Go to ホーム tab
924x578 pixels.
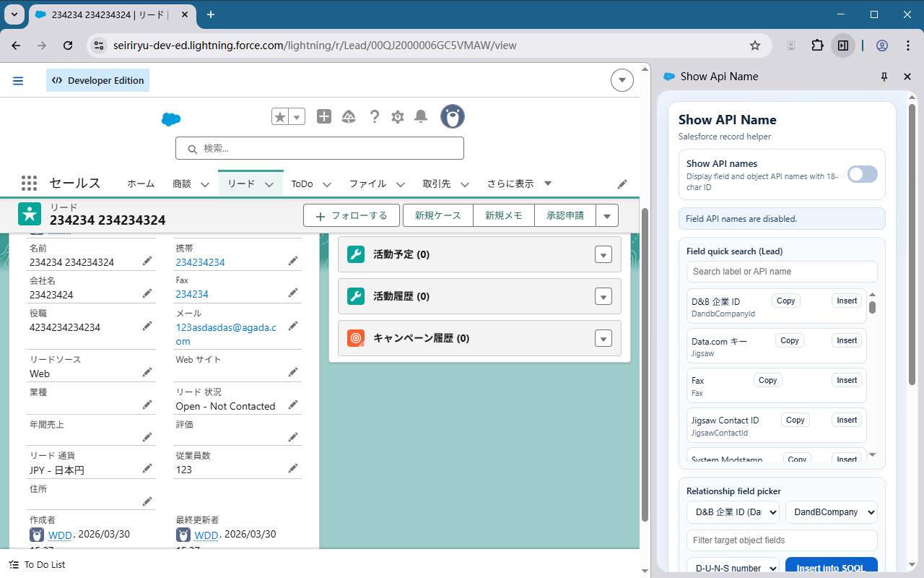(x=141, y=184)
